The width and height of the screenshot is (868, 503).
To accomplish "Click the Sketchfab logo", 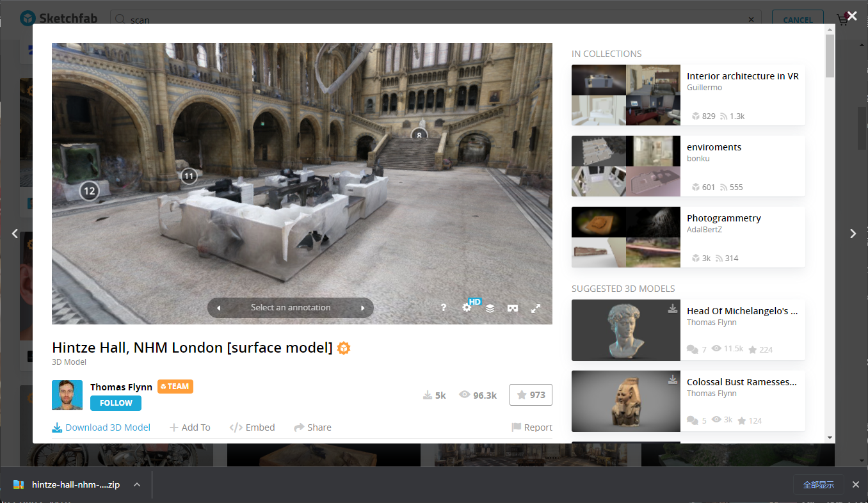I will 58,18.
